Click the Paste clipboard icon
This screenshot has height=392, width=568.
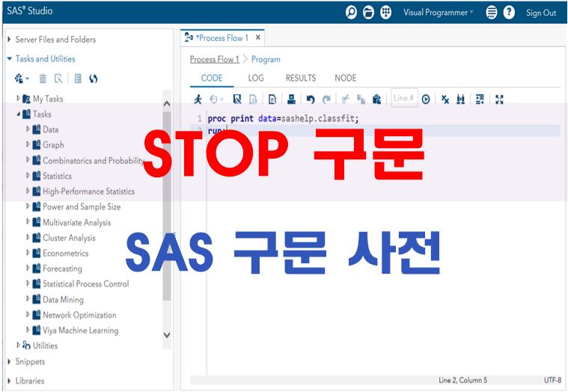click(376, 99)
